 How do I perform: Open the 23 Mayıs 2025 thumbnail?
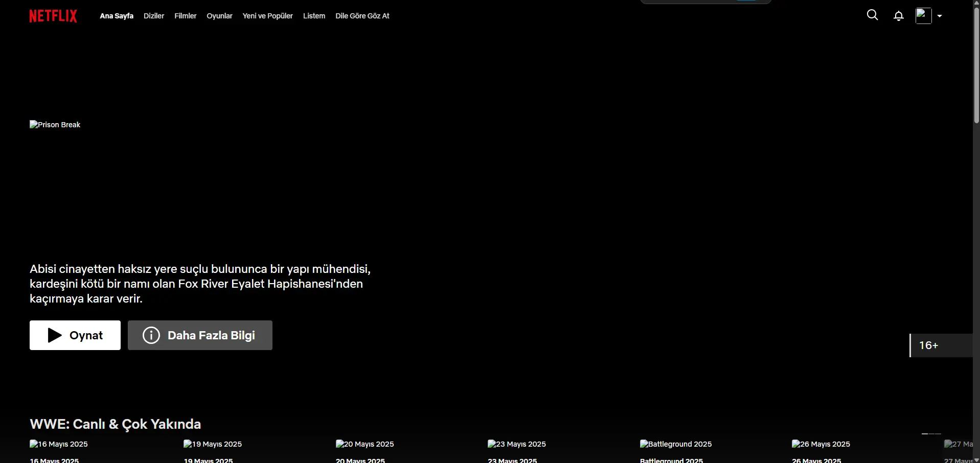pos(517,444)
